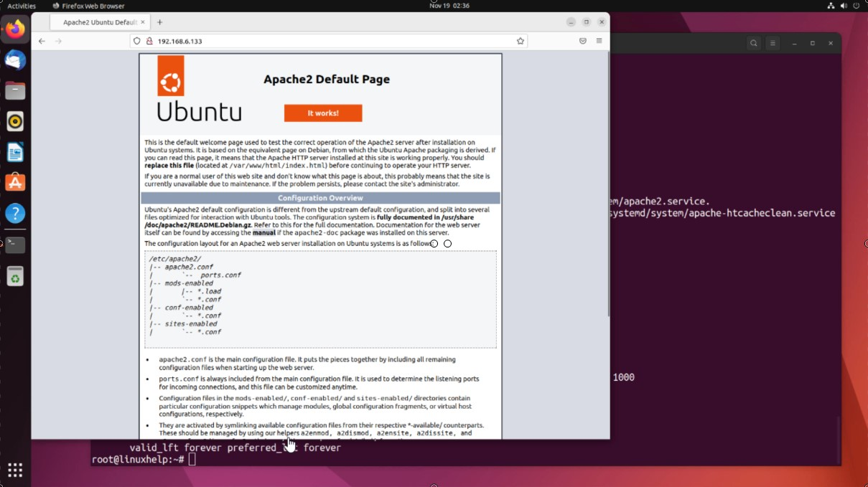
Task: Click the volume icon in the top bar
Action: tap(845, 5)
